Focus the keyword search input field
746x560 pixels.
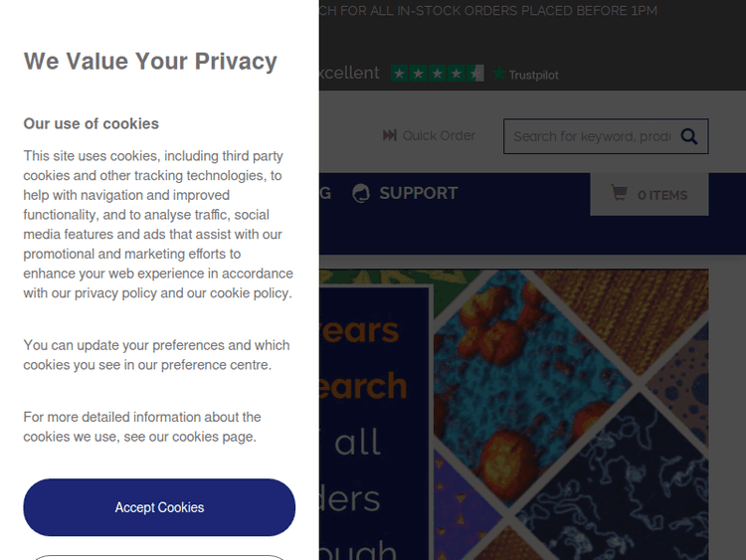pyautogui.click(x=591, y=136)
